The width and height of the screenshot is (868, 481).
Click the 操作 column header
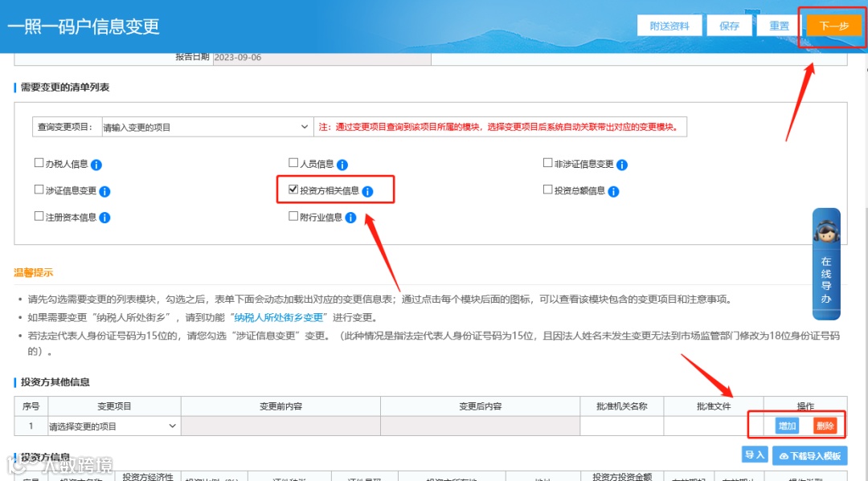(805, 406)
